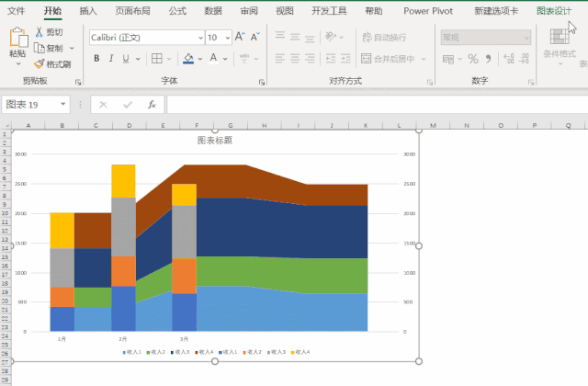The height and width of the screenshot is (386, 588).
Task: Click the Copy icon
Action: tap(40, 48)
